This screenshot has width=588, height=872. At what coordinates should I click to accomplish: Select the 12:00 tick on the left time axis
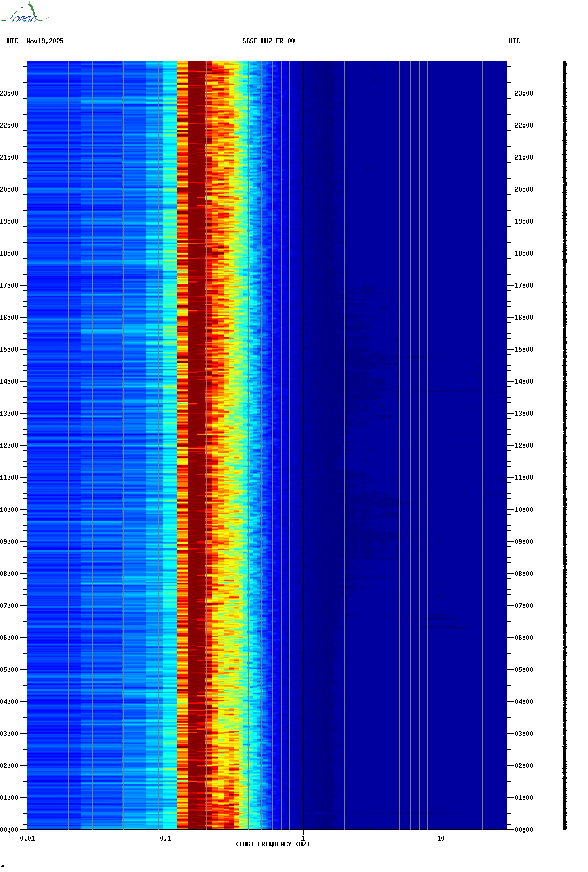click(10, 446)
